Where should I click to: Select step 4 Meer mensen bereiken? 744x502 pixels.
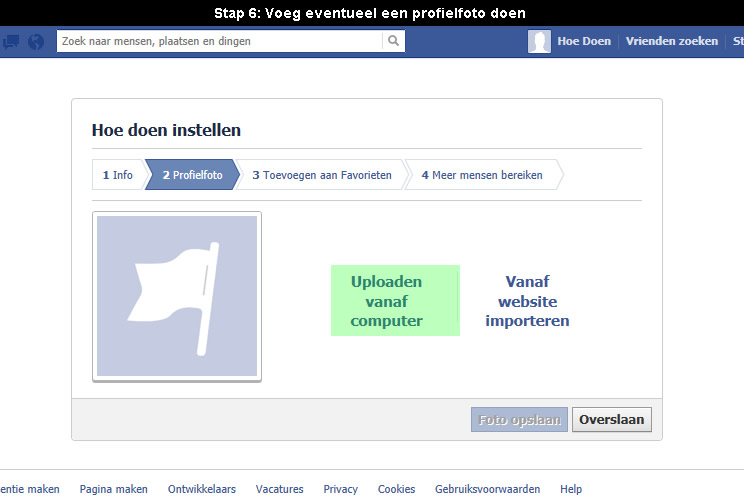[x=482, y=175]
